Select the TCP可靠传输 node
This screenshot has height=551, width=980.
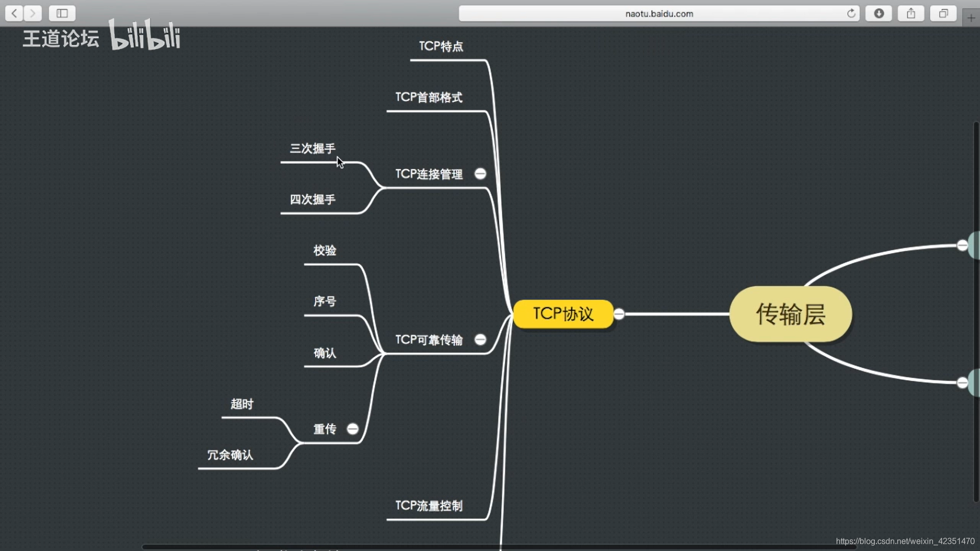pyautogui.click(x=429, y=340)
